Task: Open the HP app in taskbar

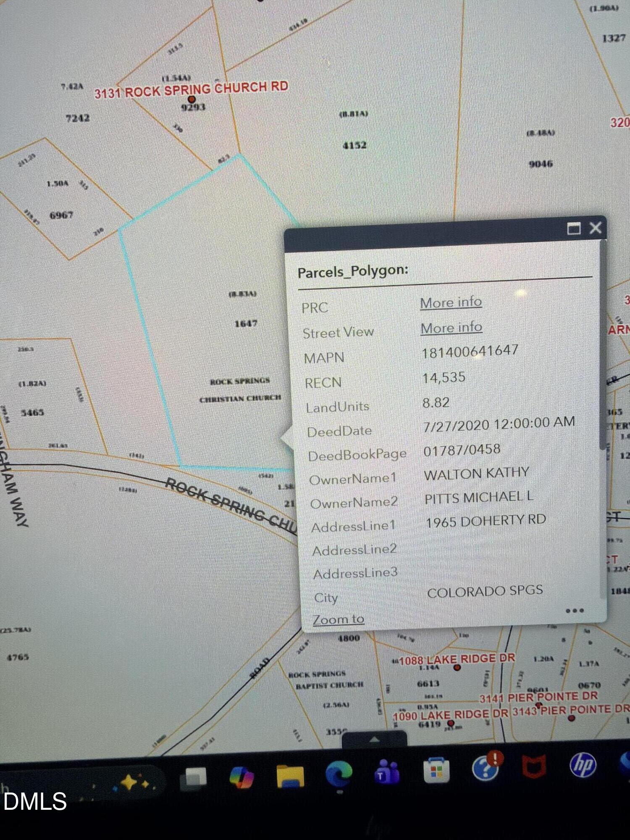Action: coord(583,764)
